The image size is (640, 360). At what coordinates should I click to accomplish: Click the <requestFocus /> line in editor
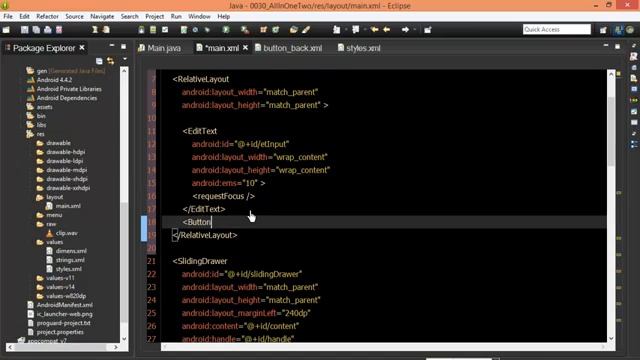pos(224,196)
